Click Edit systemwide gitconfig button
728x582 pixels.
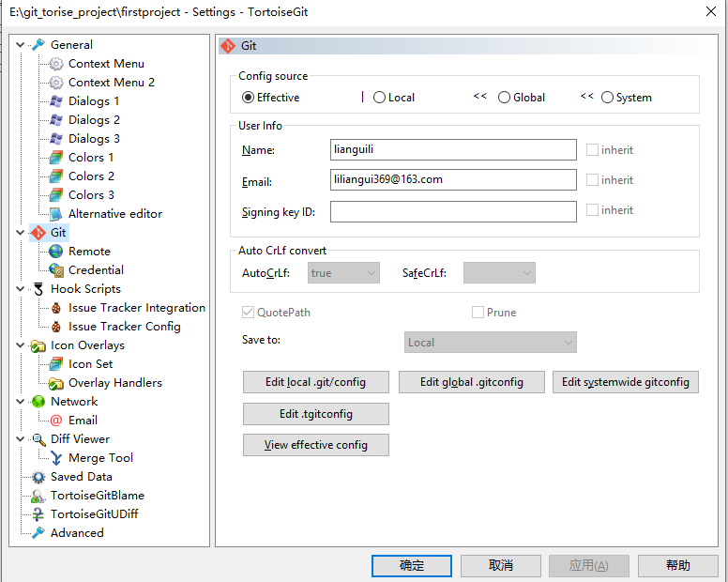coord(626,382)
